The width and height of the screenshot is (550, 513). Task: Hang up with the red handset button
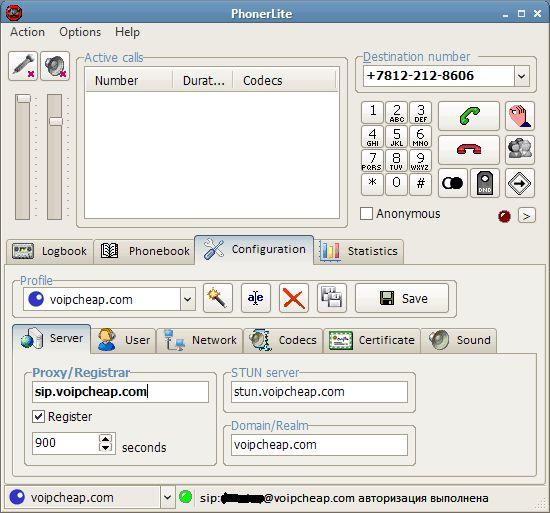[469, 150]
